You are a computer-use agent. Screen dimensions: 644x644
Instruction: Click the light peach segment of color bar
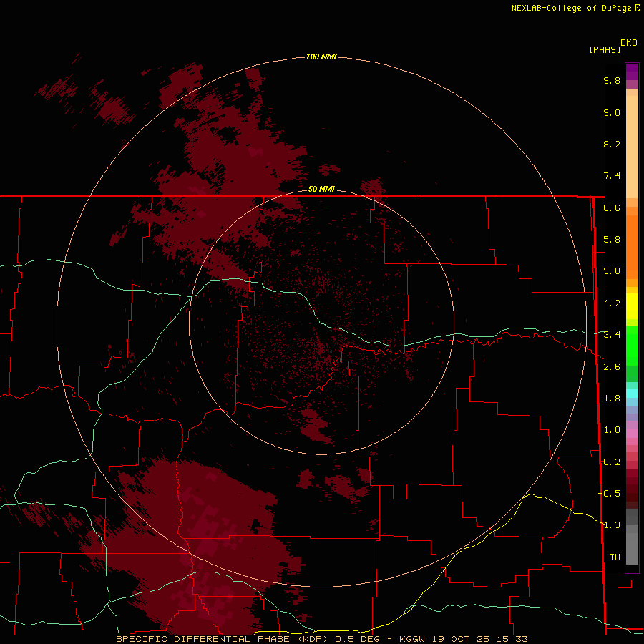[x=632, y=147]
